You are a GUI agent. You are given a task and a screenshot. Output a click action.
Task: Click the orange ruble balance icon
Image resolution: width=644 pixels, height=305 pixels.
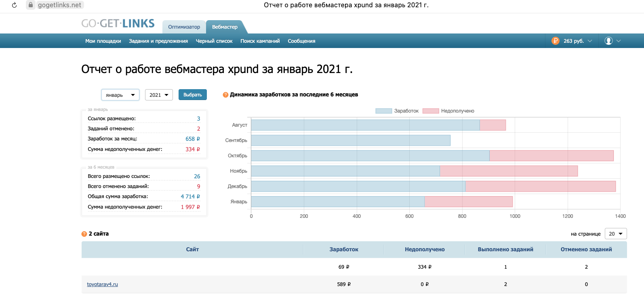click(556, 41)
